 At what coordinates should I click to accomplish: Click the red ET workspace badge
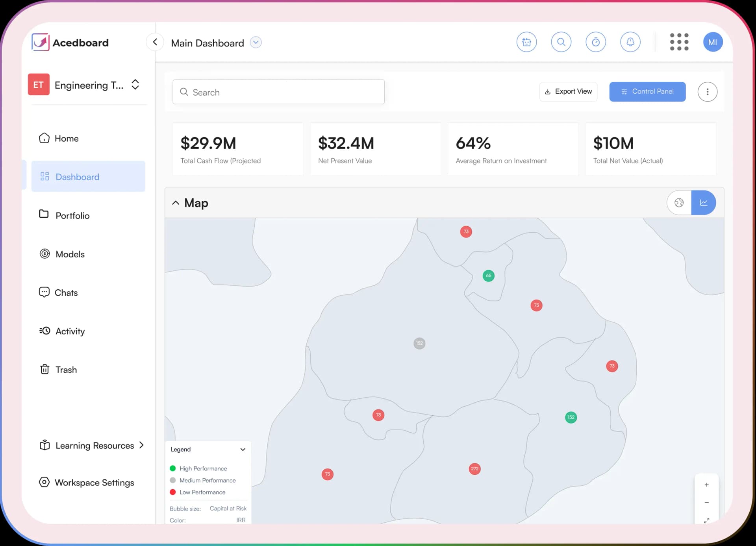[39, 84]
